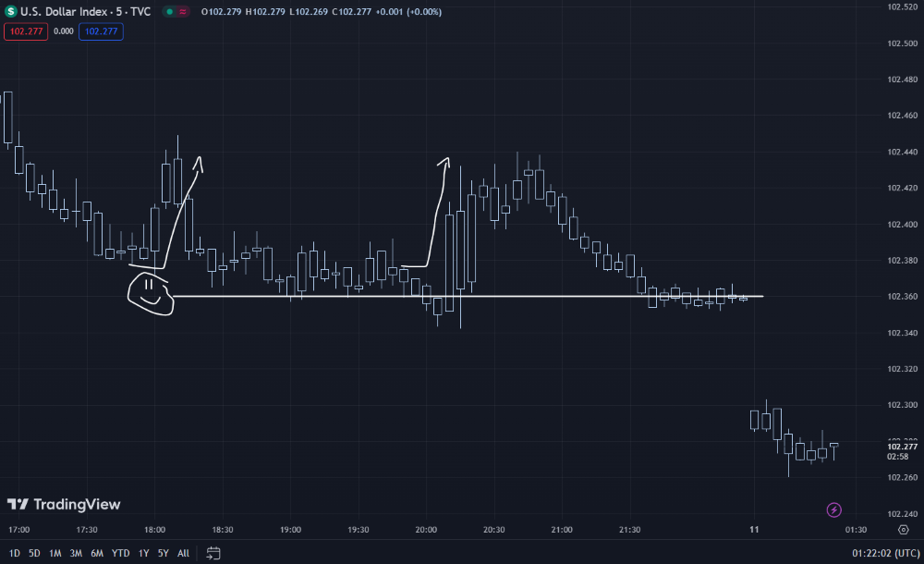Image resolution: width=924 pixels, height=564 pixels.
Task: Select the 5Y time range
Action: coord(163,554)
